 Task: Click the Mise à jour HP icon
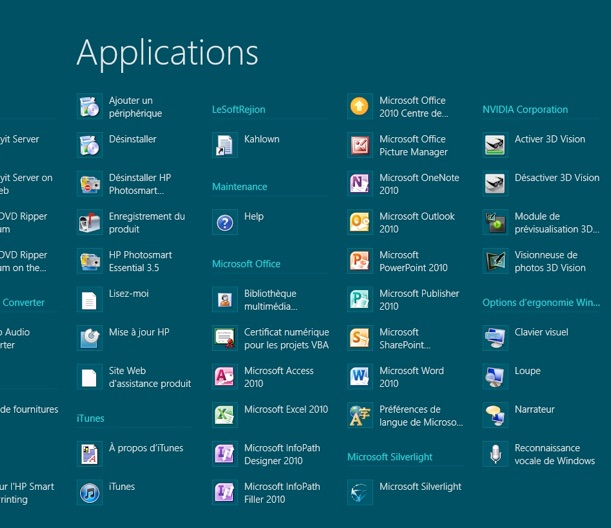tap(90, 338)
